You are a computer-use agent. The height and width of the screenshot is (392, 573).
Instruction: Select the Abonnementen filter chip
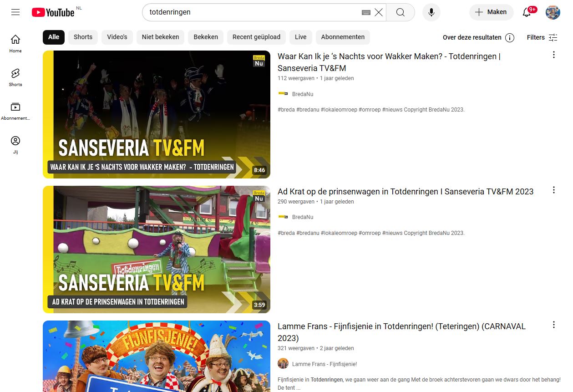tap(343, 37)
